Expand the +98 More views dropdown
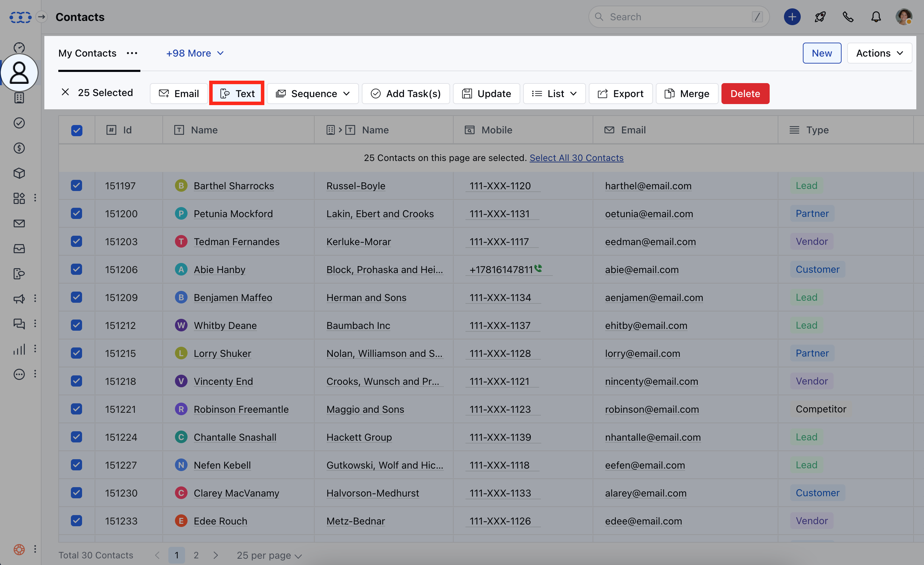Viewport: 924px width, 565px height. pos(195,53)
